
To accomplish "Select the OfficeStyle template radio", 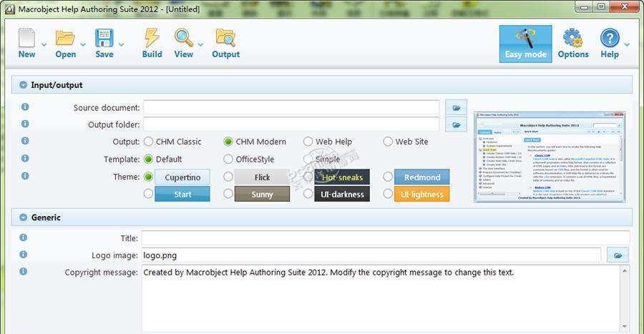I will tap(228, 159).
